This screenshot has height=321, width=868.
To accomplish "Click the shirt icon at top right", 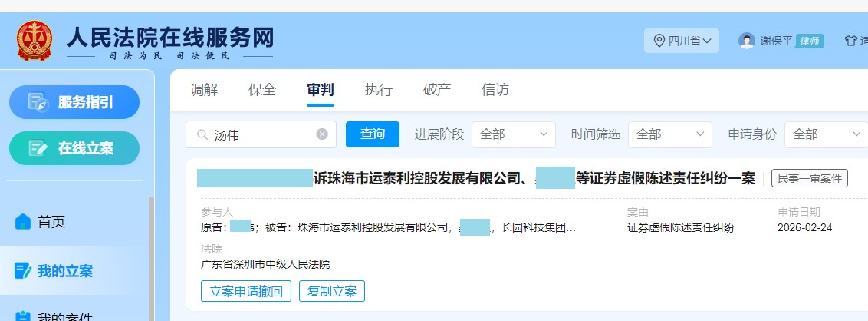I will [850, 41].
